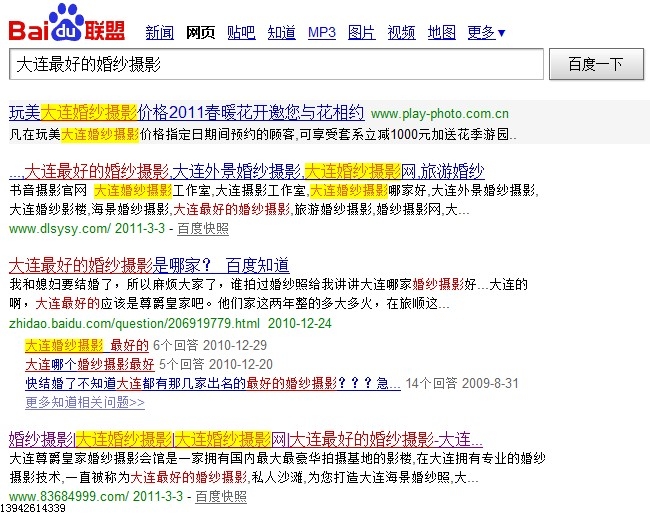
Task: Click the 百度一下 search button
Action: tap(596, 64)
